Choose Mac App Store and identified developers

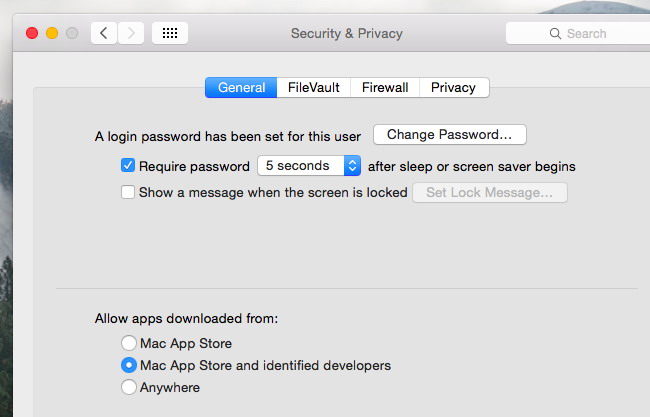(x=129, y=365)
